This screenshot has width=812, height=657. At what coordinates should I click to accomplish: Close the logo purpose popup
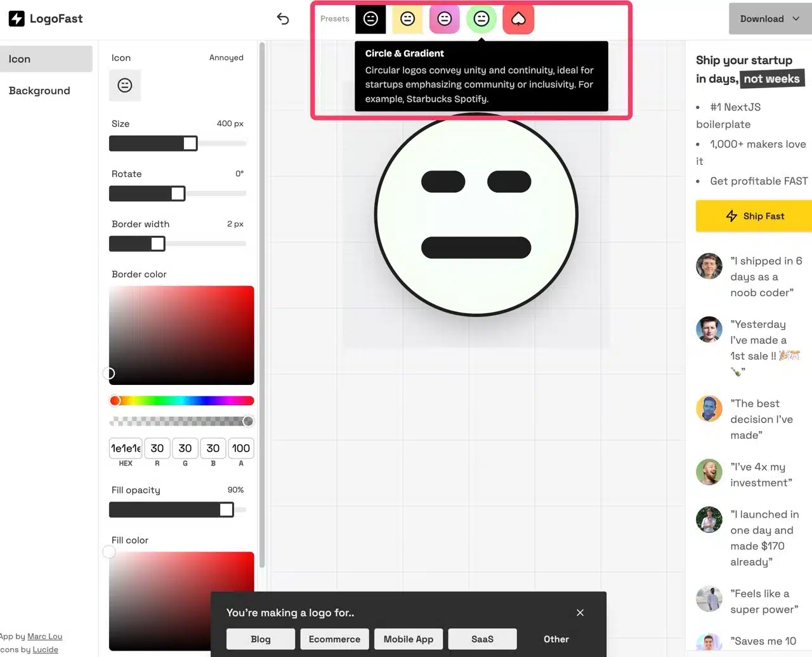(x=580, y=613)
